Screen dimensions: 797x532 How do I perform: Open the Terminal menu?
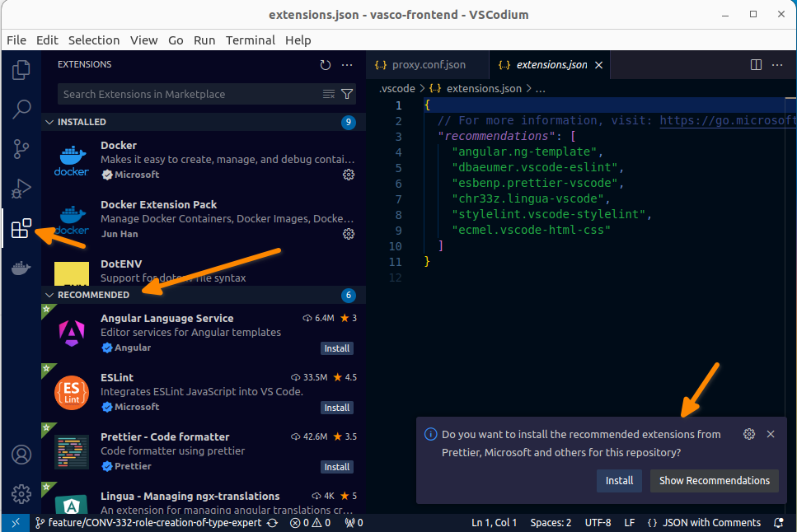tap(250, 40)
